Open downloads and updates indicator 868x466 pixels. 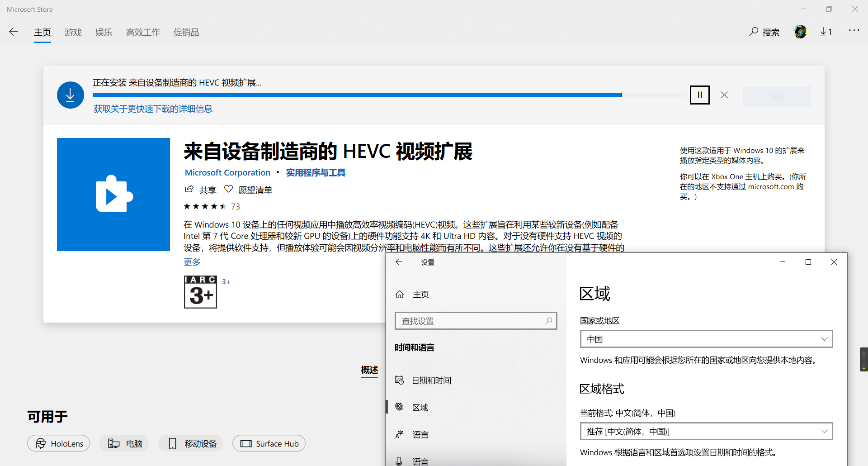(x=826, y=32)
